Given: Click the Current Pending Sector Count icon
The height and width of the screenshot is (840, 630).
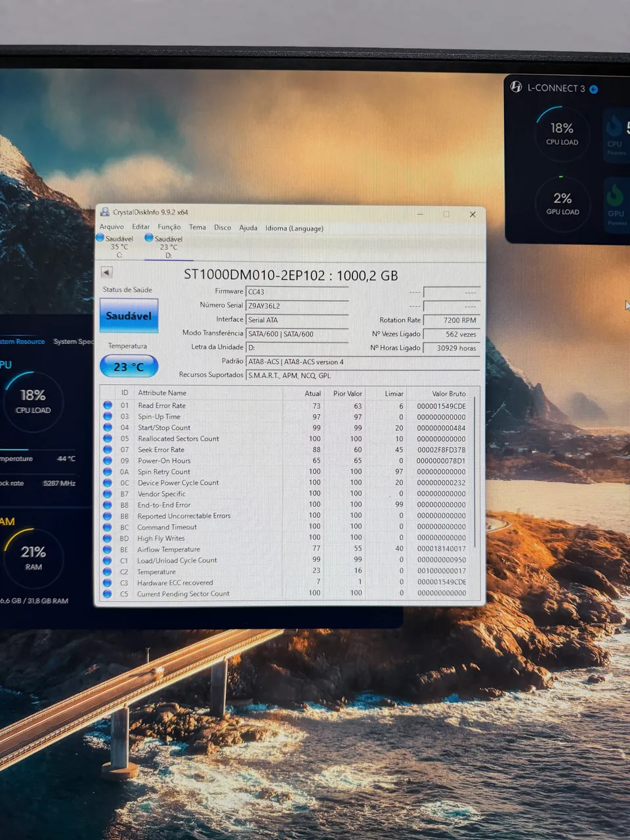Looking at the screenshot, I should (108, 594).
